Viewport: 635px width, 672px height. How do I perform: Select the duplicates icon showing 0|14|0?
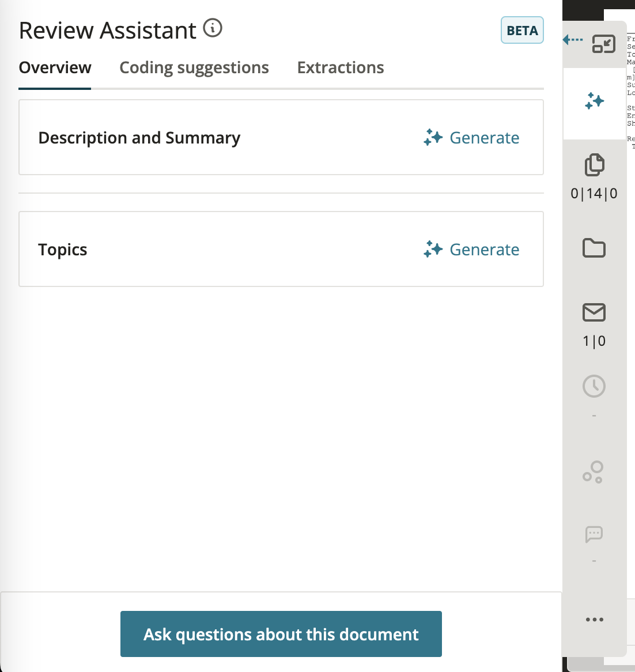[594, 165]
